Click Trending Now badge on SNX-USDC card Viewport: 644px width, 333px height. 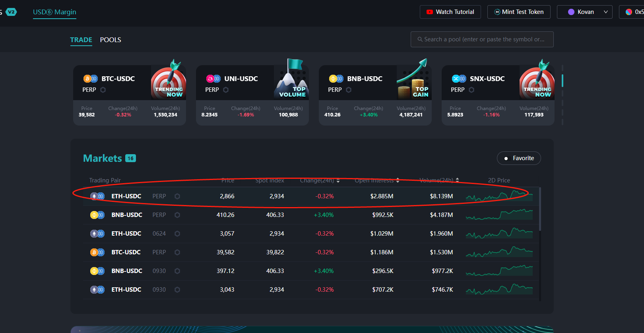[x=537, y=80]
